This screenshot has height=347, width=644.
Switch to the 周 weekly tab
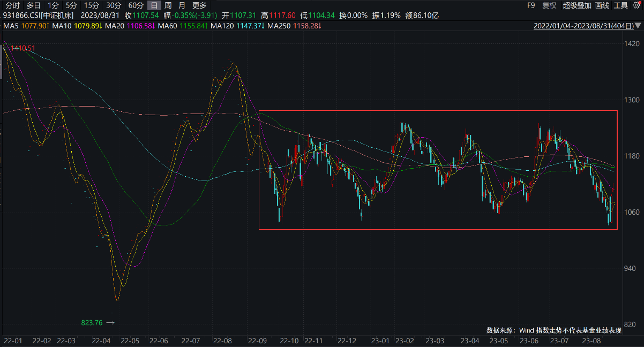[168, 5]
